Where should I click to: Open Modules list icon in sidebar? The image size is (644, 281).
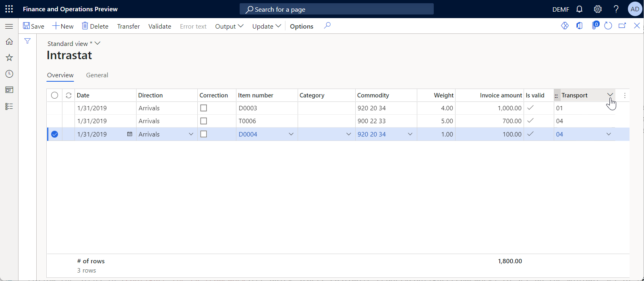[9, 106]
